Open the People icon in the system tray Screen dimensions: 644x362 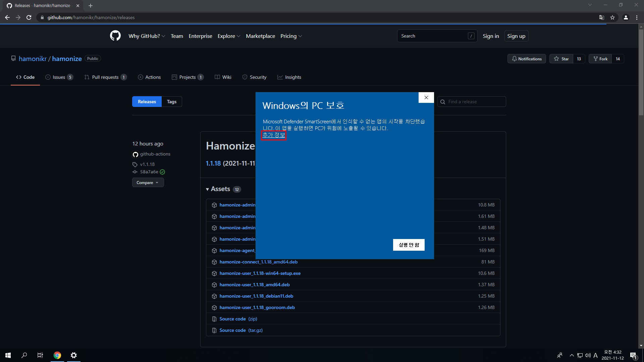(560, 355)
